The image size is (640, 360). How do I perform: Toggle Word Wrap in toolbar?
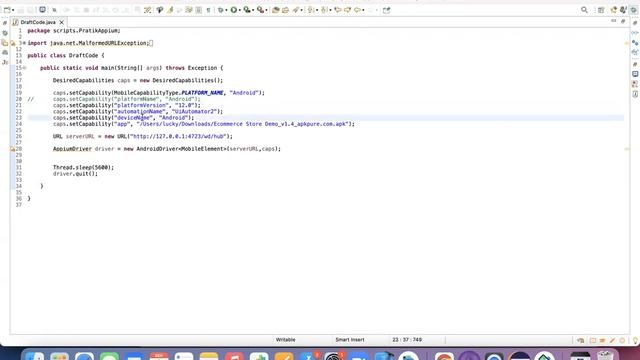pyautogui.click(x=189, y=10)
